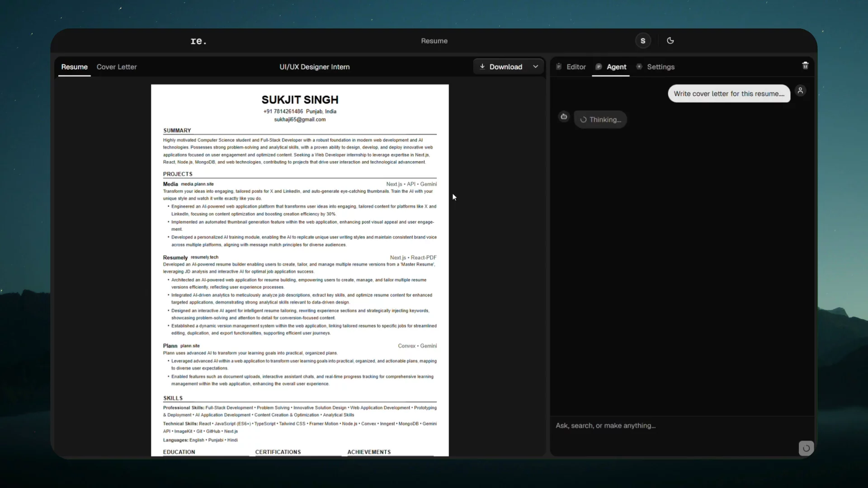
Task: Click the Settings tab icon
Action: [x=639, y=66]
